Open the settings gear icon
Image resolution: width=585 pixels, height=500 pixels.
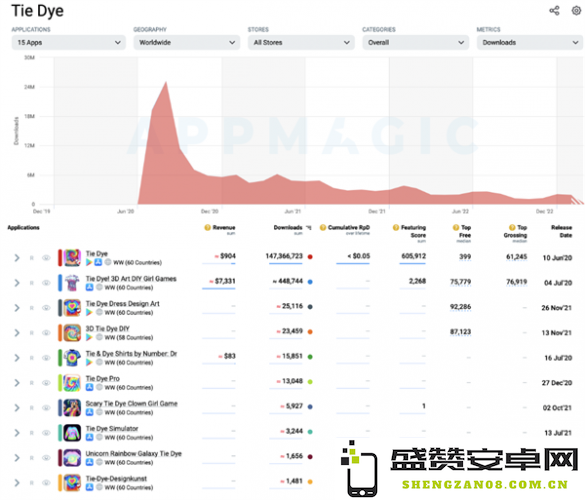[x=576, y=10]
